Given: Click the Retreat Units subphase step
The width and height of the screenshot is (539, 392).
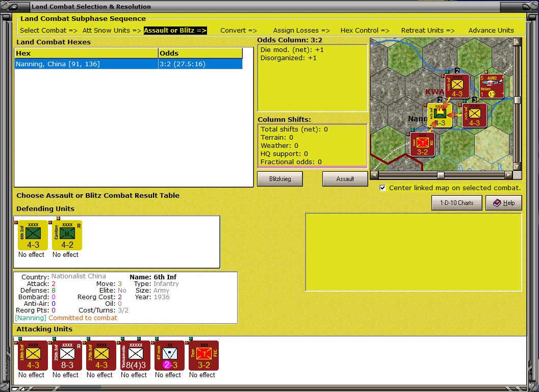Looking at the screenshot, I should point(428,30).
